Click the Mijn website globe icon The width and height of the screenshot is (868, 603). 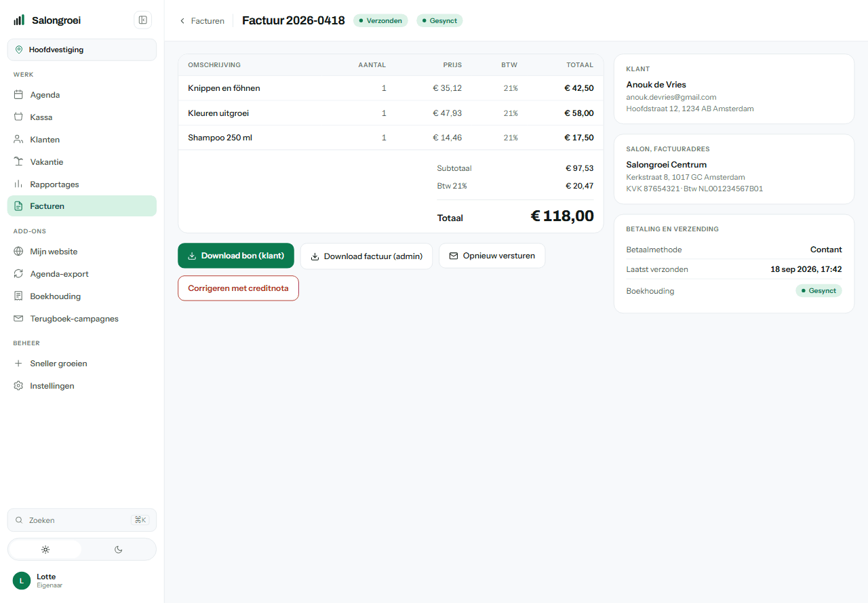click(x=19, y=252)
